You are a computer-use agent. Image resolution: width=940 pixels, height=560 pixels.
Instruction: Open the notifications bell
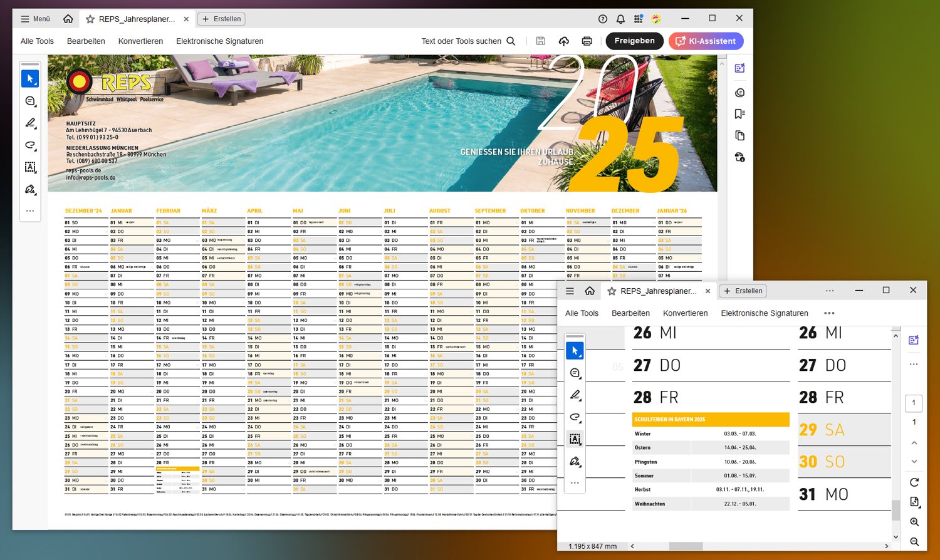point(620,19)
